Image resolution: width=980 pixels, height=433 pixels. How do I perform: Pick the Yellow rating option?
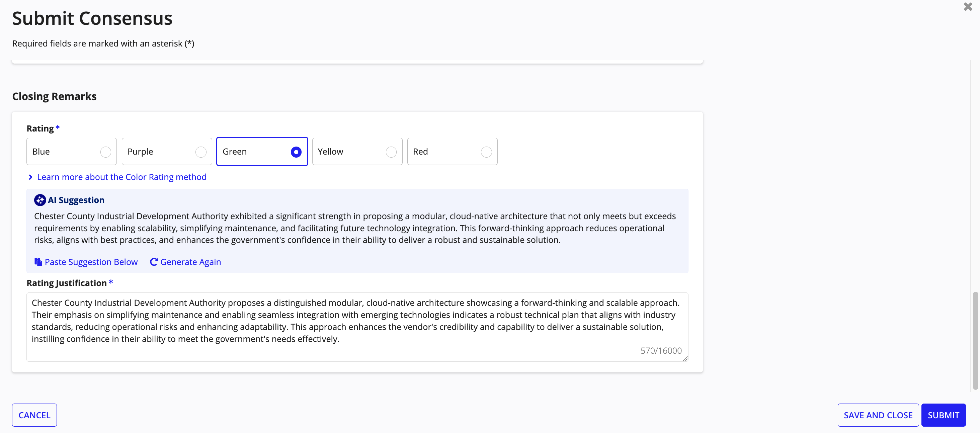tap(357, 152)
